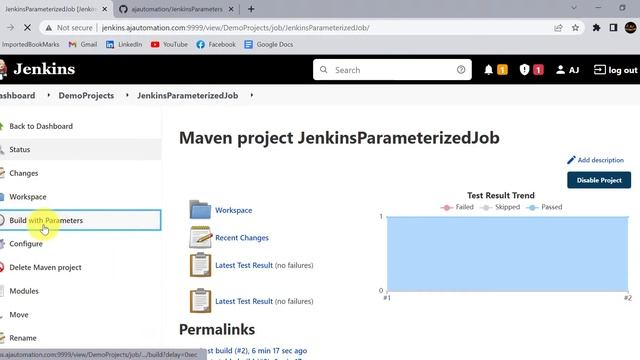The height and width of the screenshot is (360, 640).
Task: Select Back to Dashboard in sidebar
Action: [41, 126]
